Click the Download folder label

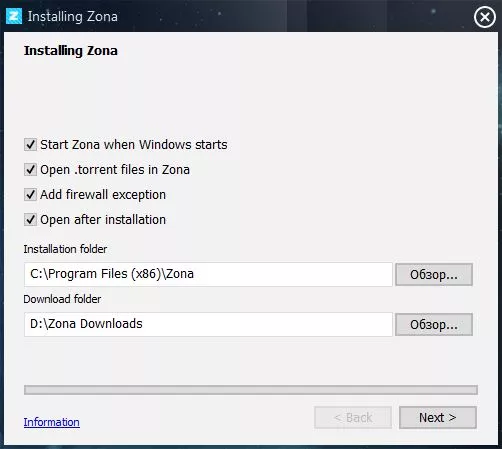[62, 299]
